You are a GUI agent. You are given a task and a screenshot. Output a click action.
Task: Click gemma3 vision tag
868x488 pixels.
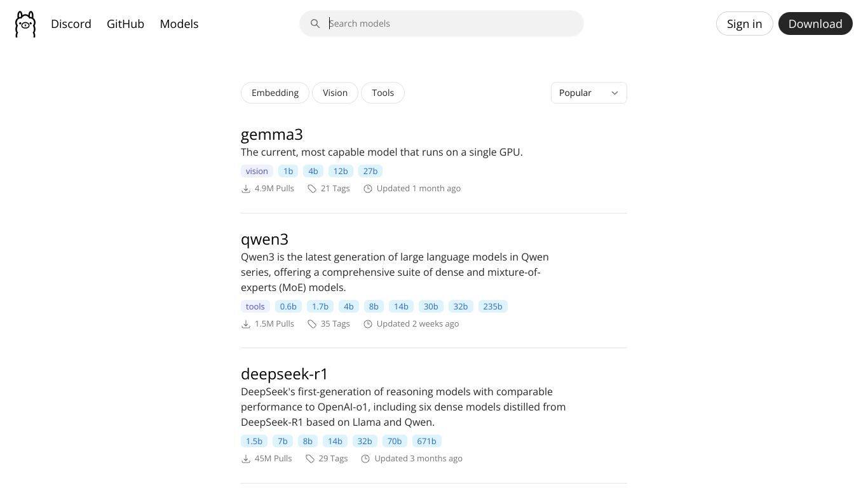[x=257, y=171]
